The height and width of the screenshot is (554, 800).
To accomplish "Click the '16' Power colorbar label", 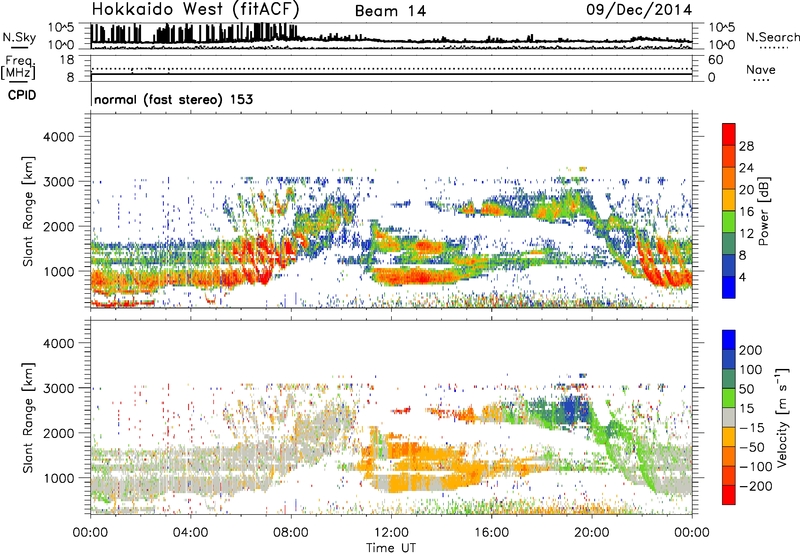I will 746,212.
